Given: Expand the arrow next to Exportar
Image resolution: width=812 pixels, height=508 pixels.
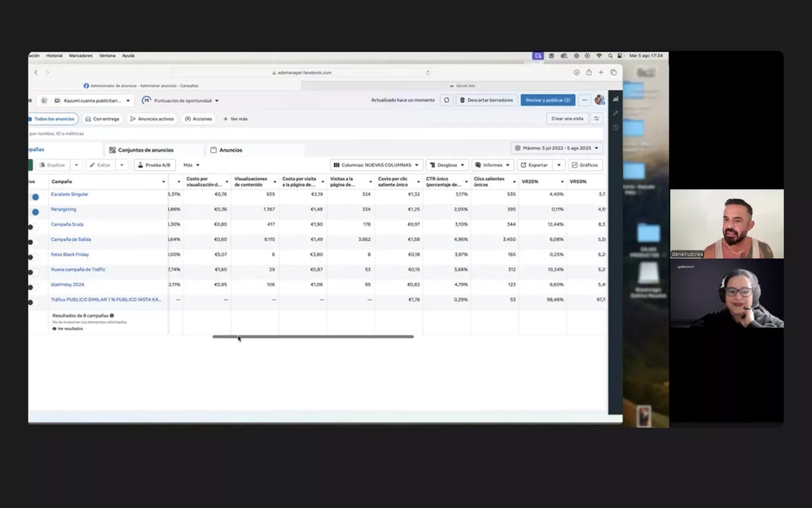Looking at the screenshot, I should click(558, 165).
